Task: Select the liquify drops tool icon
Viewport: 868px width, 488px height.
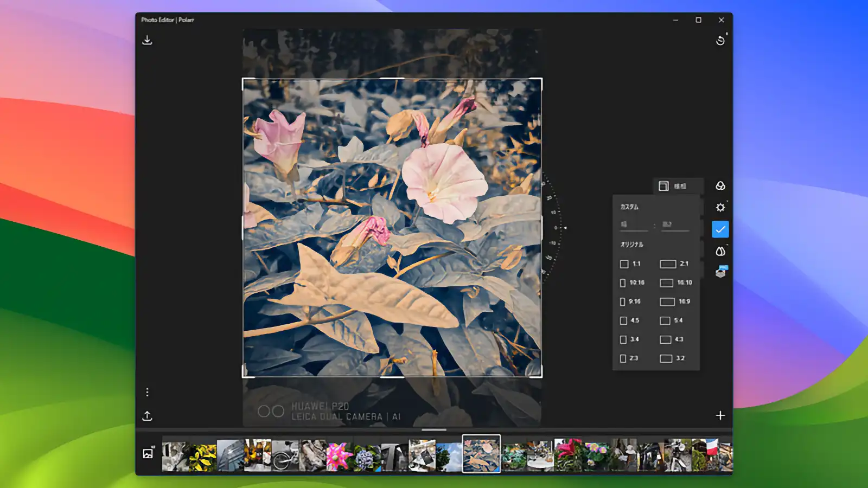Action: tap(720, 251)
